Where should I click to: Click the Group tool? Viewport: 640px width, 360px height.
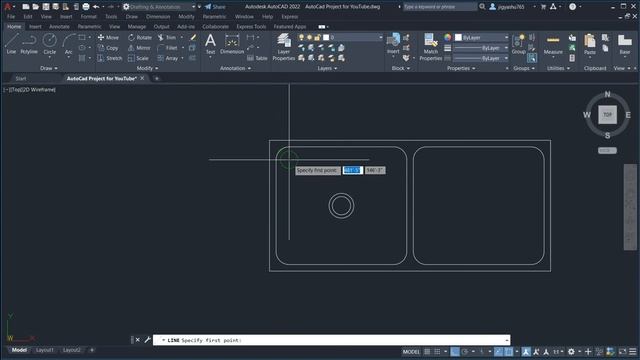pos(519,44)
